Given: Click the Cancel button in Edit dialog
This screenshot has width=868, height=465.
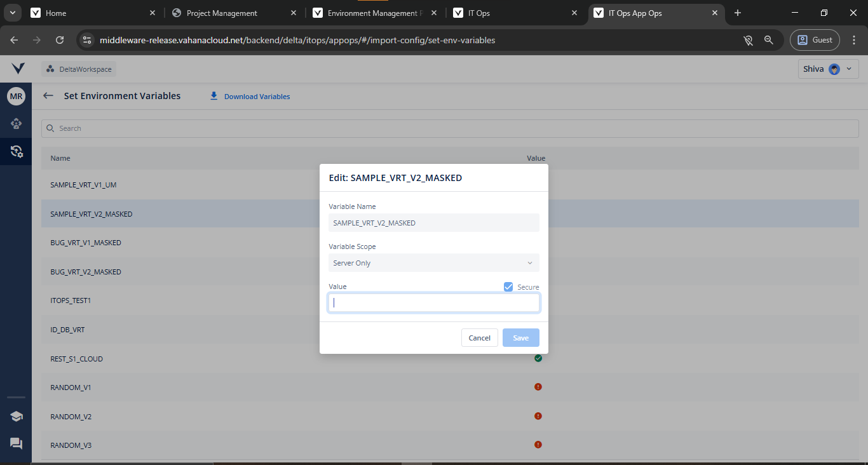Looking at the screenshot, I should click(480, 338).
